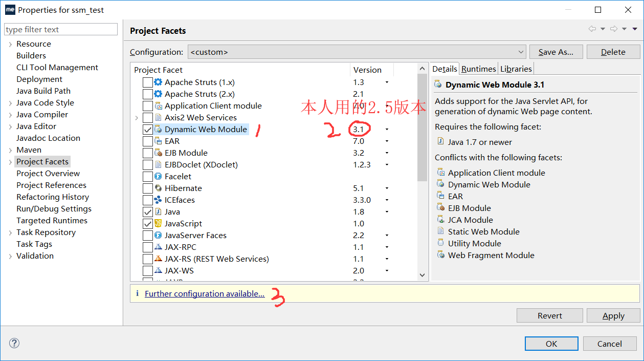Click the Revert button
The height and width of the screenshot is (361, 644).
point(550,315)
